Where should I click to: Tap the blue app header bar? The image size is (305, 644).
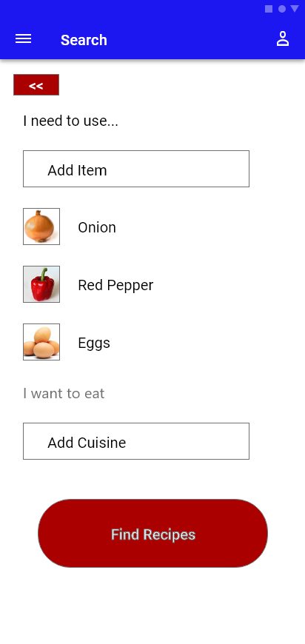(152, 30)
